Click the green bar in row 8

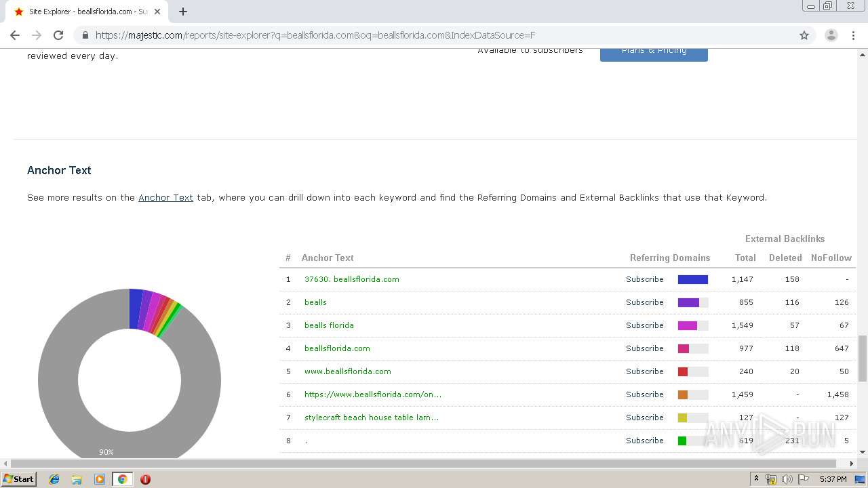click(x=682, y=441)
